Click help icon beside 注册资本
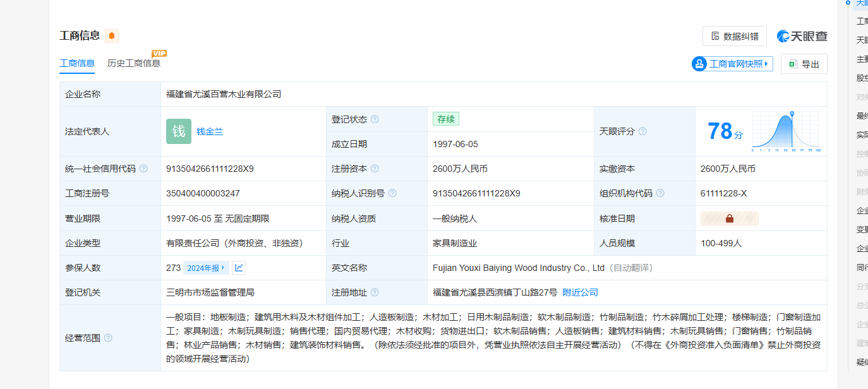Viewport: 868px width, 389px height. point(375,169)
